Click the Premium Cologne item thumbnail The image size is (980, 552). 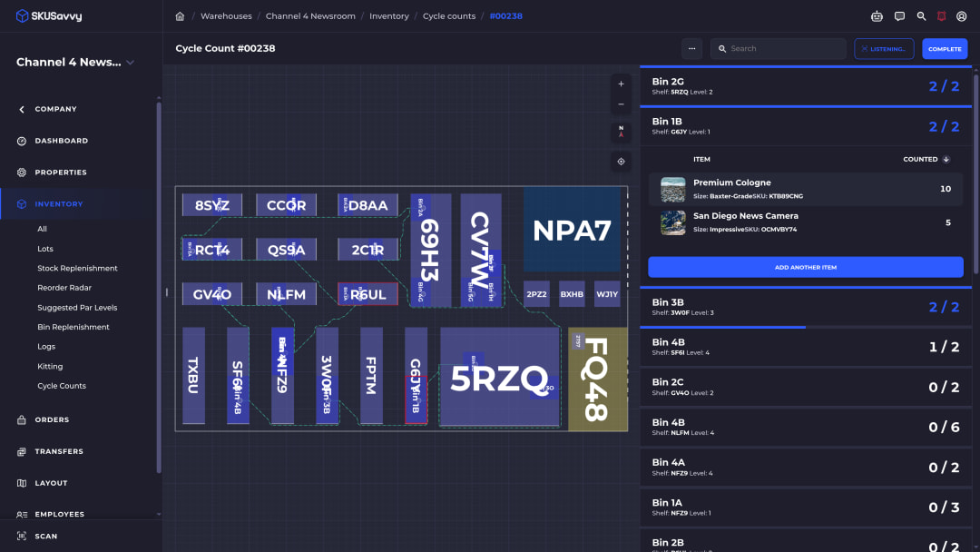pyautogui.click(x=673, y=190)
